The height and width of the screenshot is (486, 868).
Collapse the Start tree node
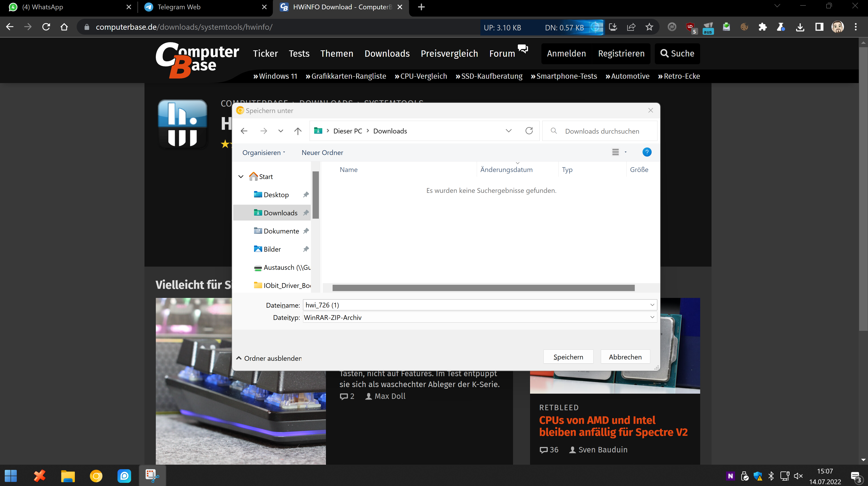click(x=241, y=177)
